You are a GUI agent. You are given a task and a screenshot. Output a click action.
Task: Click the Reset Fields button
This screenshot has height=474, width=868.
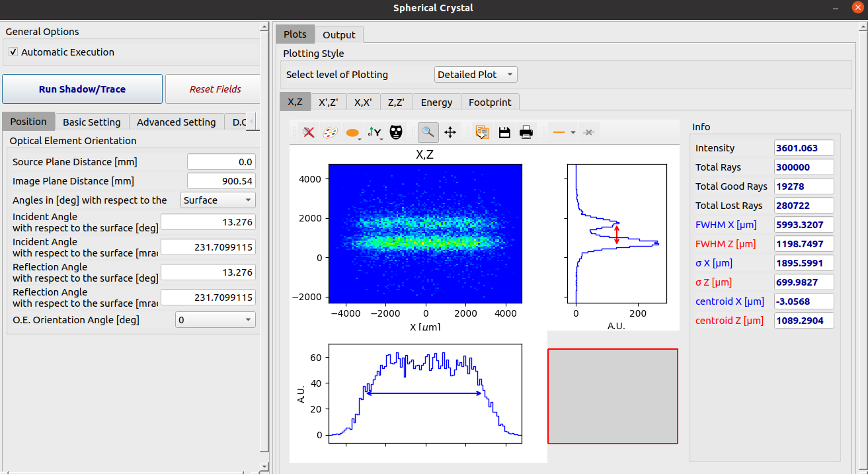[x=215, y=89]
